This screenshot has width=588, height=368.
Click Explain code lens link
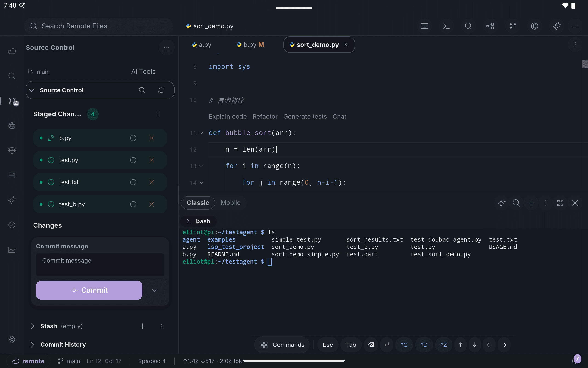[x=228, y=117]
